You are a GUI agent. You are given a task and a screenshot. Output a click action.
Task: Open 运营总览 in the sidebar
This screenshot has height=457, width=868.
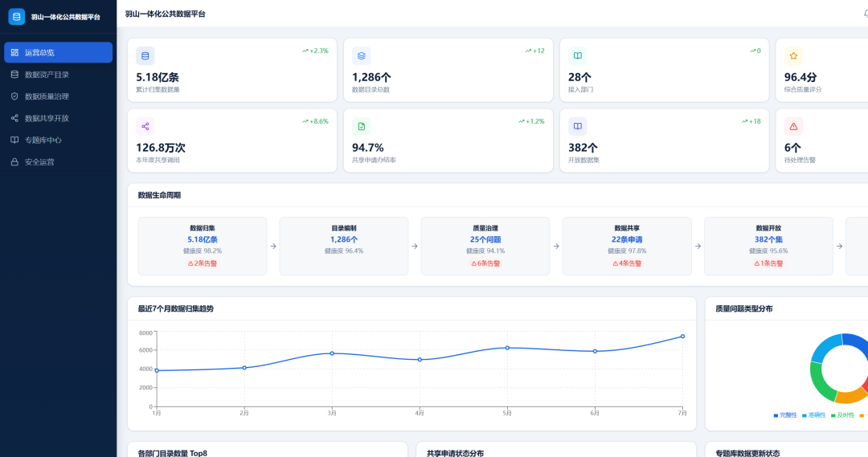pos(58,52)
